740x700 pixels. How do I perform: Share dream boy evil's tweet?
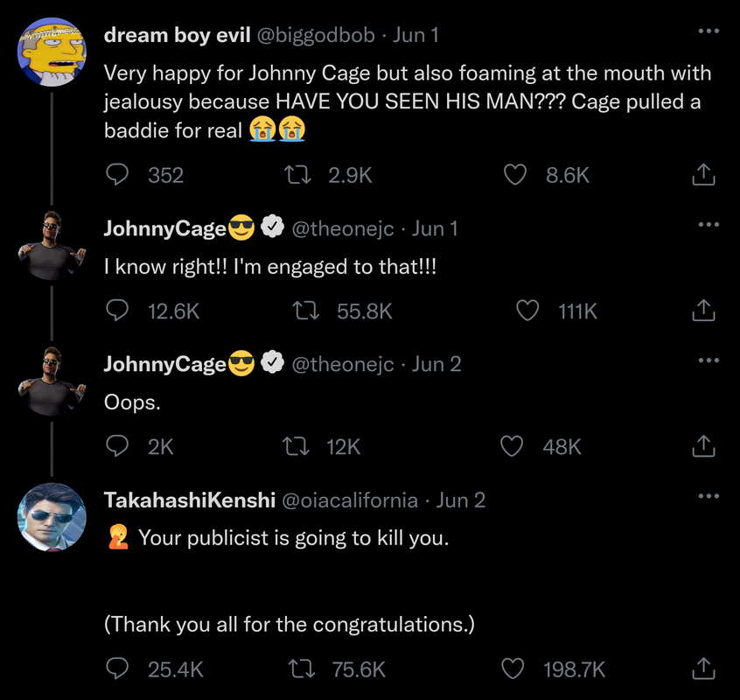pos(704,175)
